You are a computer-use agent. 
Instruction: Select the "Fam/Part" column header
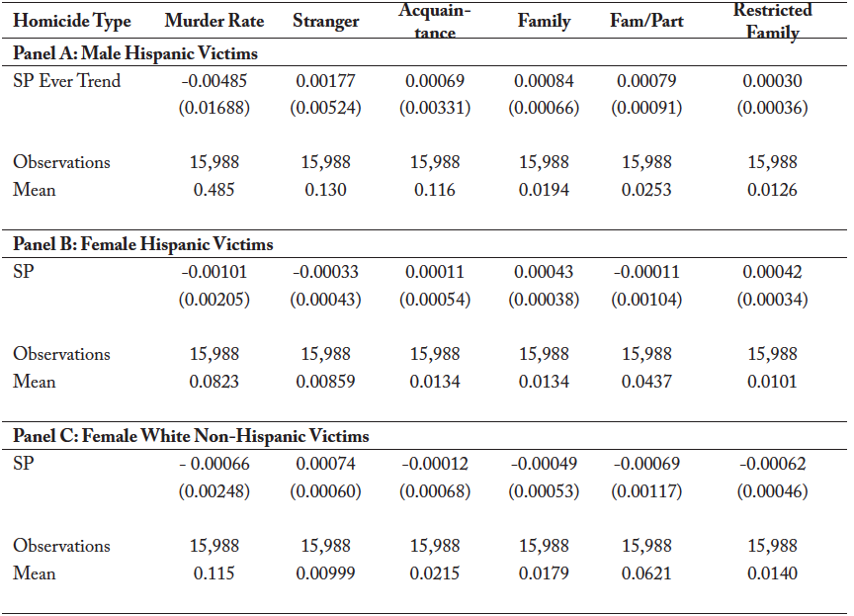pos(646,21)
